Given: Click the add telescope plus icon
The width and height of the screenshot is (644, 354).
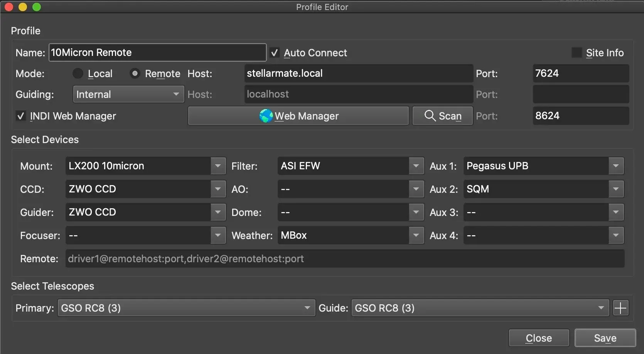Looking at the screenshot, I should point(620,308).
